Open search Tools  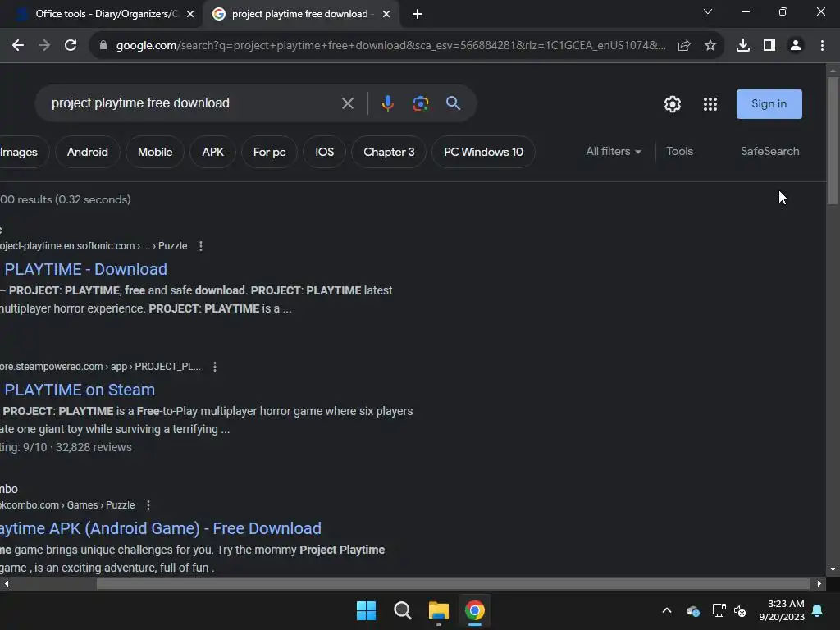click(679, 152)
